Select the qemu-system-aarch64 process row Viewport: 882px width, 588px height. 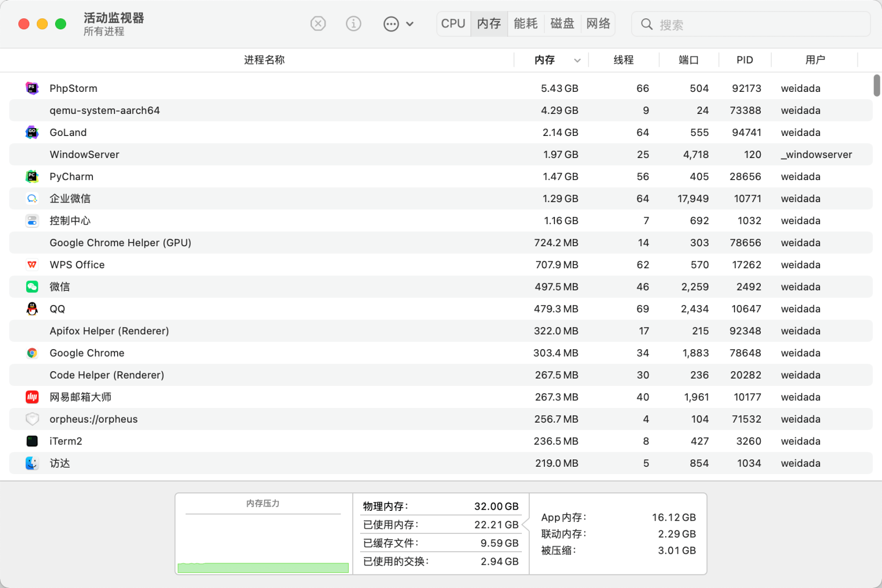[x=441, y=110]
